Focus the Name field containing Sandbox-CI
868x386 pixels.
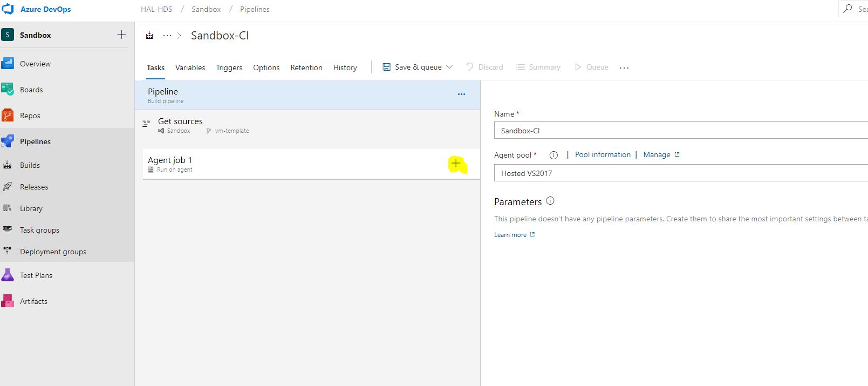pyautogui.click(x=681, y=130)
